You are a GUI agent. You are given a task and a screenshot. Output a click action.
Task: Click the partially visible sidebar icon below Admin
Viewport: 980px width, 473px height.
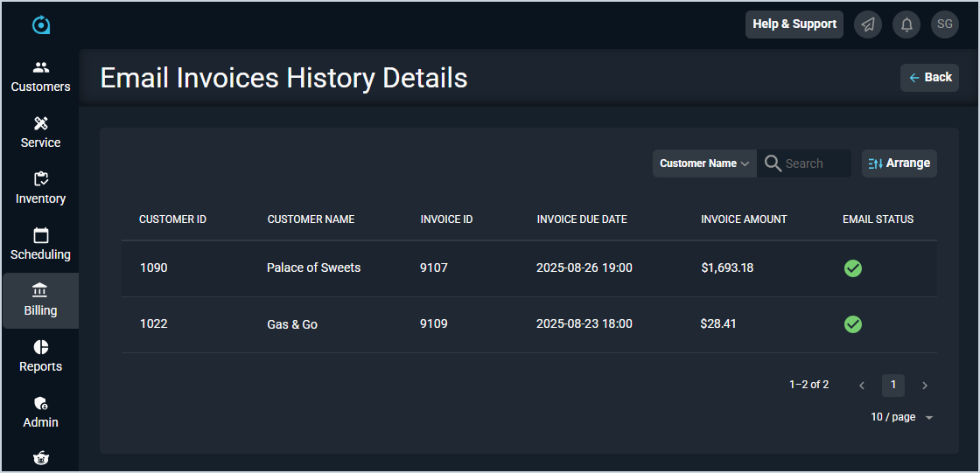point(41,458)
